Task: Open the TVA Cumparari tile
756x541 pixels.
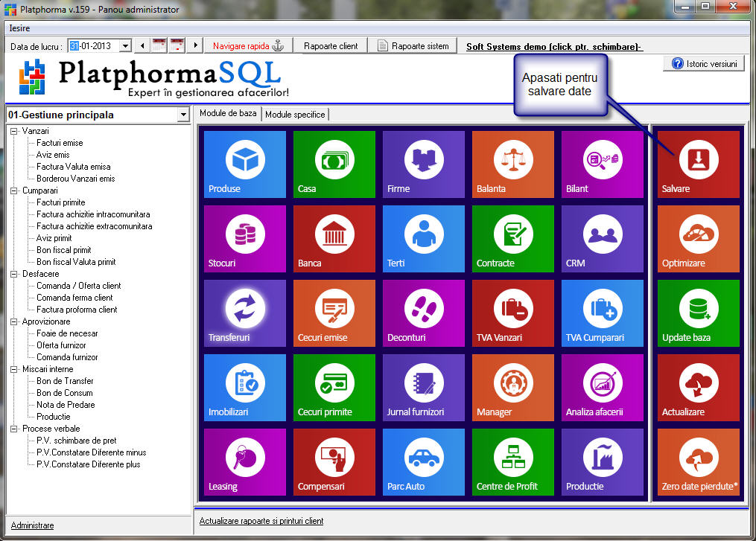Action: (x=603, y=313)
